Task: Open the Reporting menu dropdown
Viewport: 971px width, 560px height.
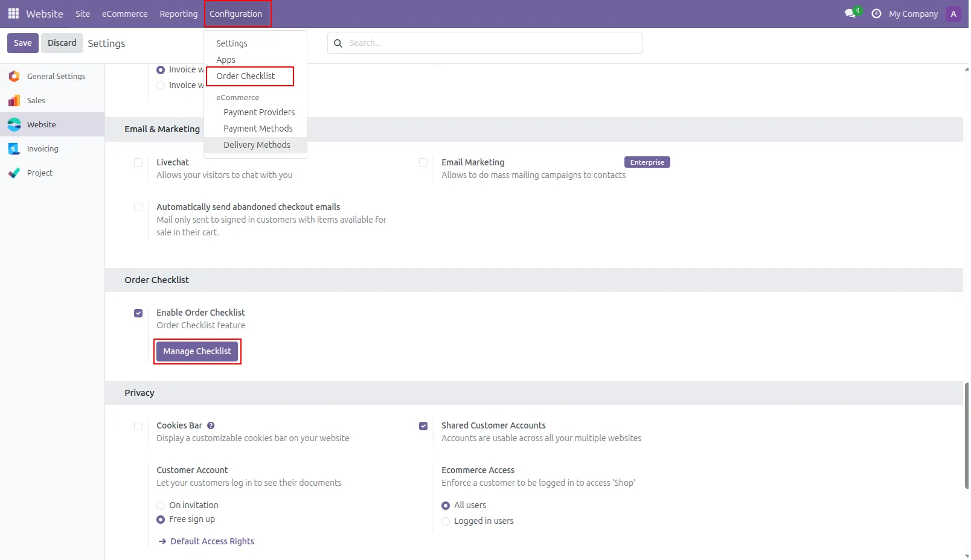Action: tap(179, 14)
